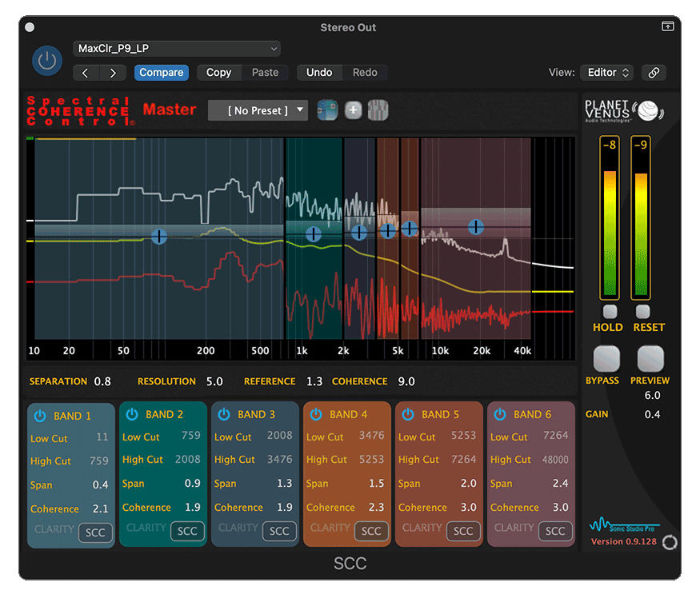Screen dimensions: 700x602
Task: Click the HOLD button under meters
Action: click(x=610, y=312)
